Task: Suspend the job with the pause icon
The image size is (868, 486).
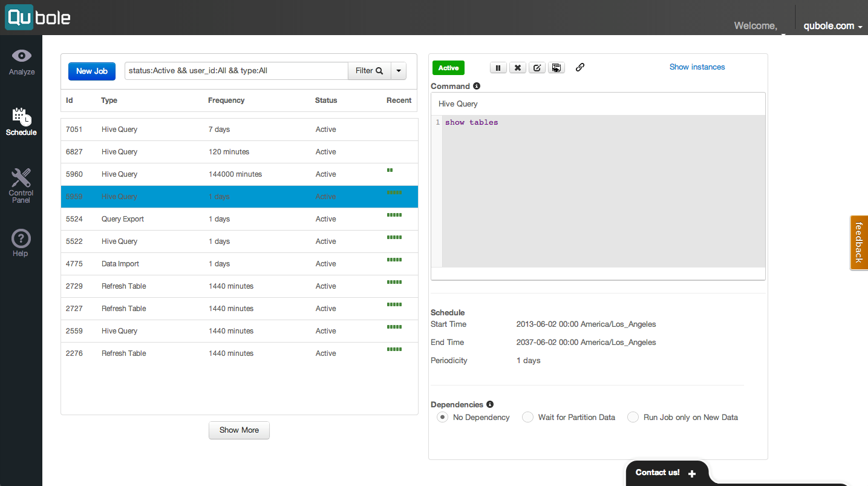Action: tap(498, 68)
